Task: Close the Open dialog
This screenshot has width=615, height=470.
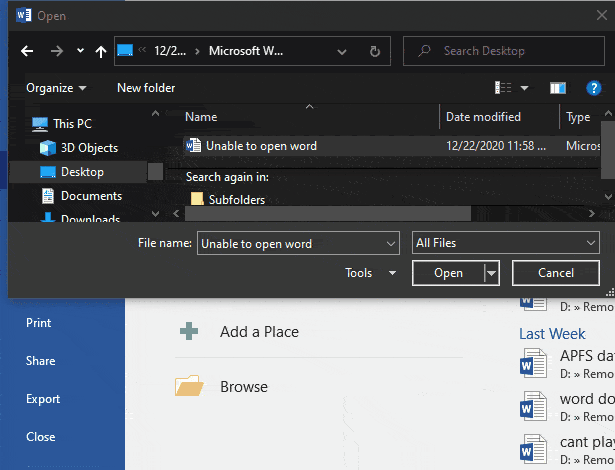Action: click(x=602, y=15)
